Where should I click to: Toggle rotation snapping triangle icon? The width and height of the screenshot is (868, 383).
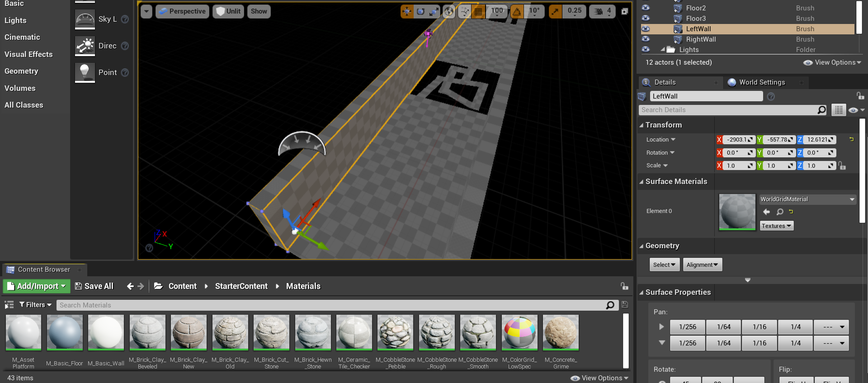pos(517,11)
